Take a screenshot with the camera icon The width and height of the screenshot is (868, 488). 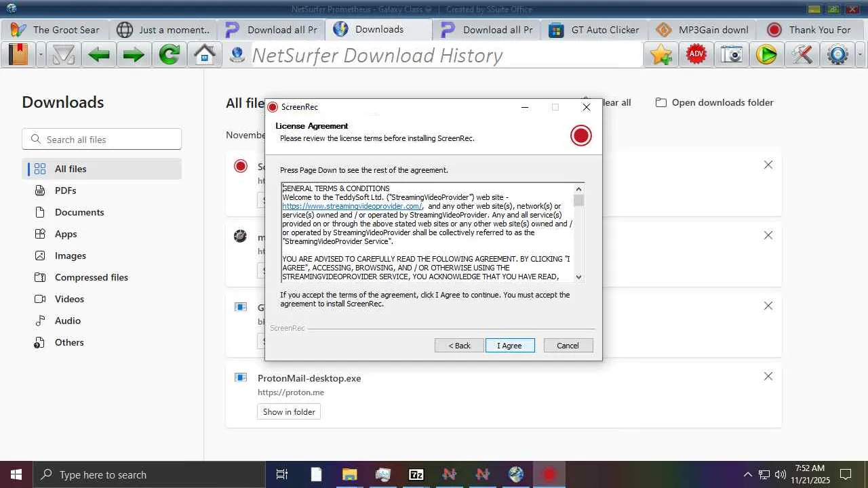click(x=732, y=54)
